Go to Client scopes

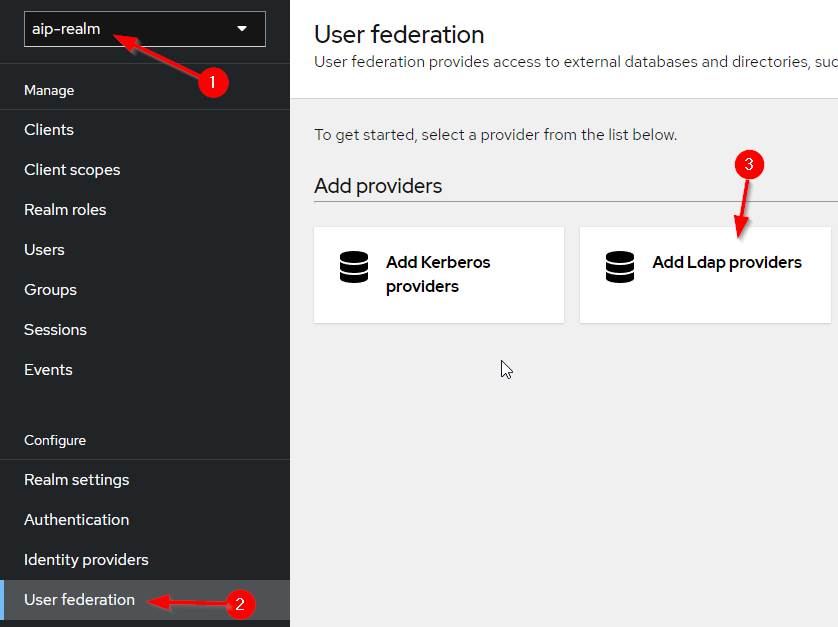click(72, 170)
